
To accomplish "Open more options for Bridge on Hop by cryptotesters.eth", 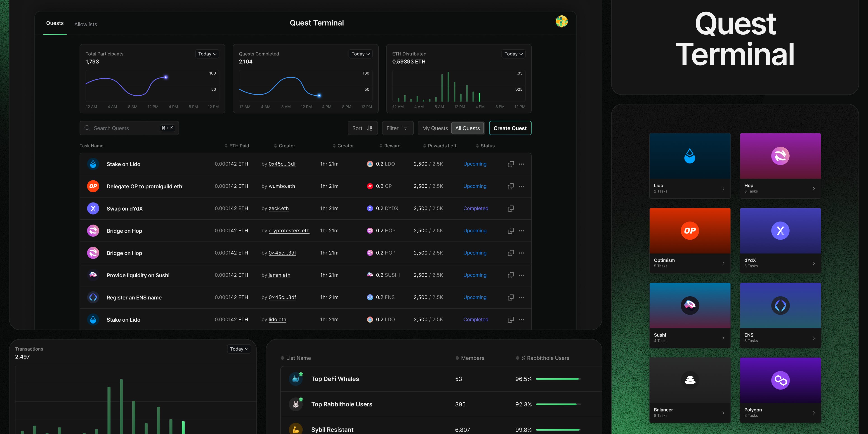I will [x=521, y=231].
